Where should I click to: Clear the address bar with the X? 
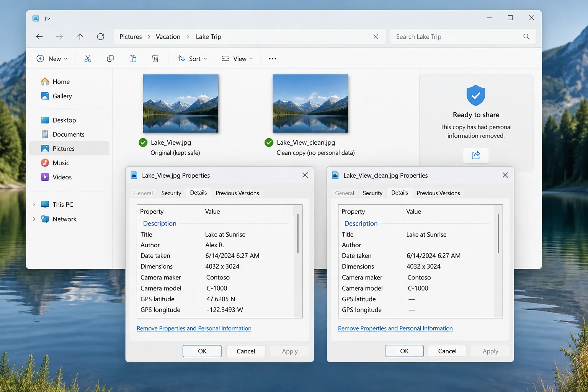(376, 37)
